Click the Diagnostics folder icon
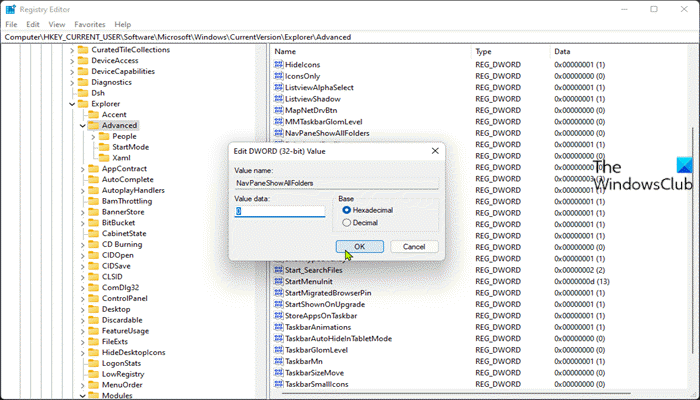The width and height of the screenshot is (700, 400). (83, 82)
